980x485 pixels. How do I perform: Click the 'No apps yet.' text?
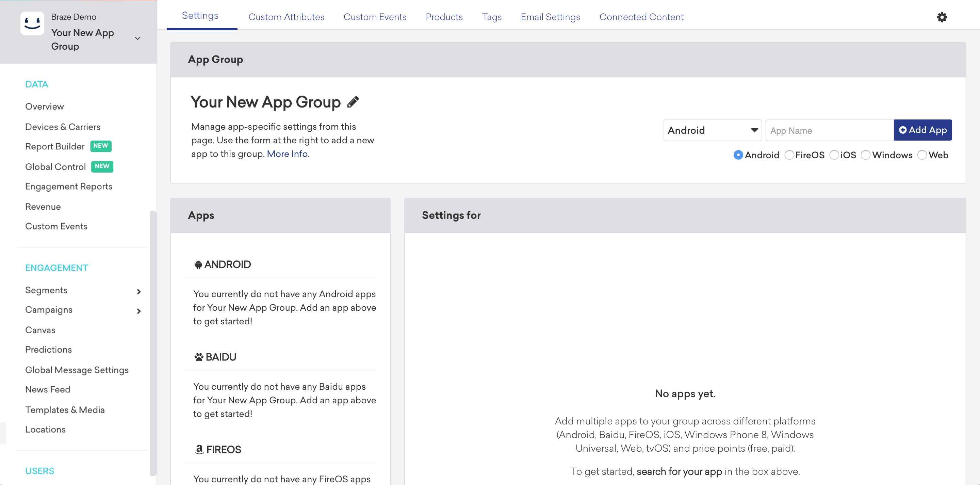(685, 394)
